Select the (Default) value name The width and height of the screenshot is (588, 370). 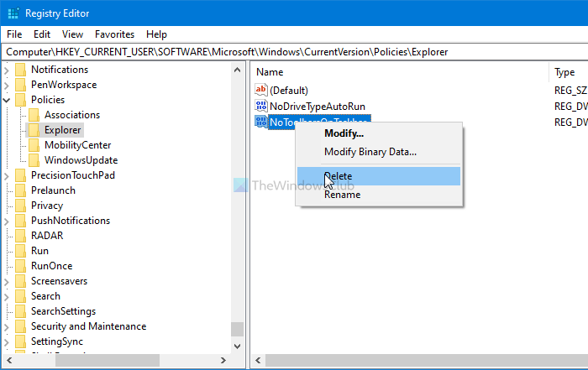[289, 91]
